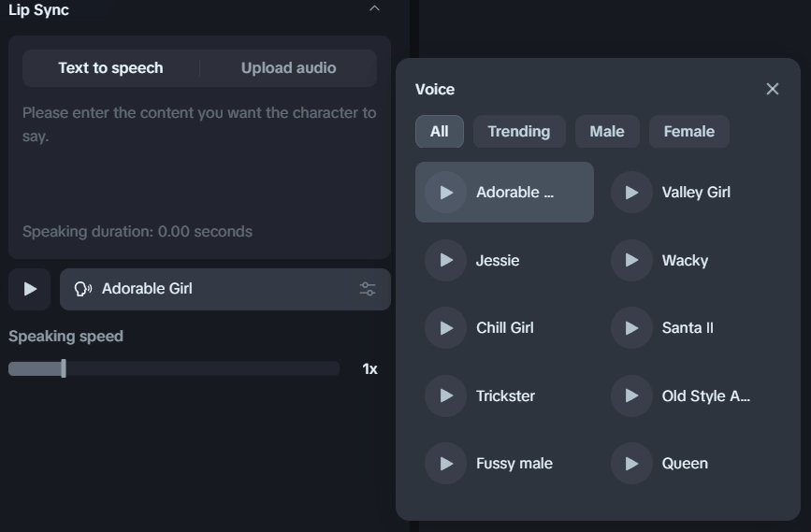Filter voices by Female
Screen dimensions: 811x532
689,131
